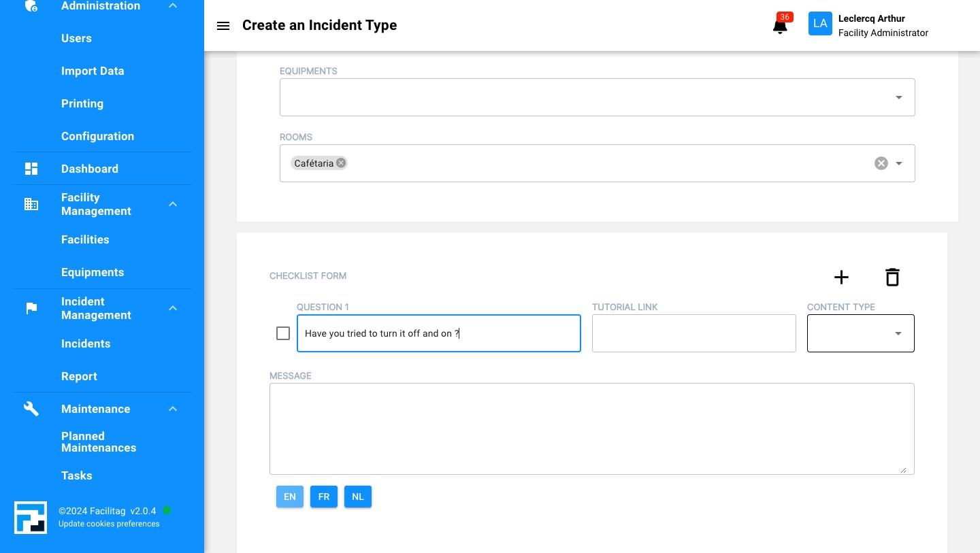Tick the Question 1 checkbox

click(283, 333)
